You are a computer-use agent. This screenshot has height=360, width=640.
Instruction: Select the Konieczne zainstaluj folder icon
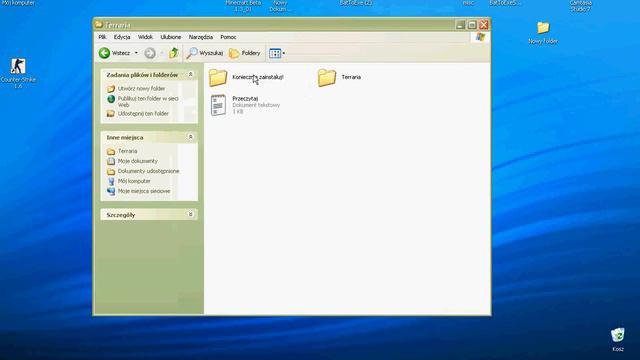coord(218,78)
